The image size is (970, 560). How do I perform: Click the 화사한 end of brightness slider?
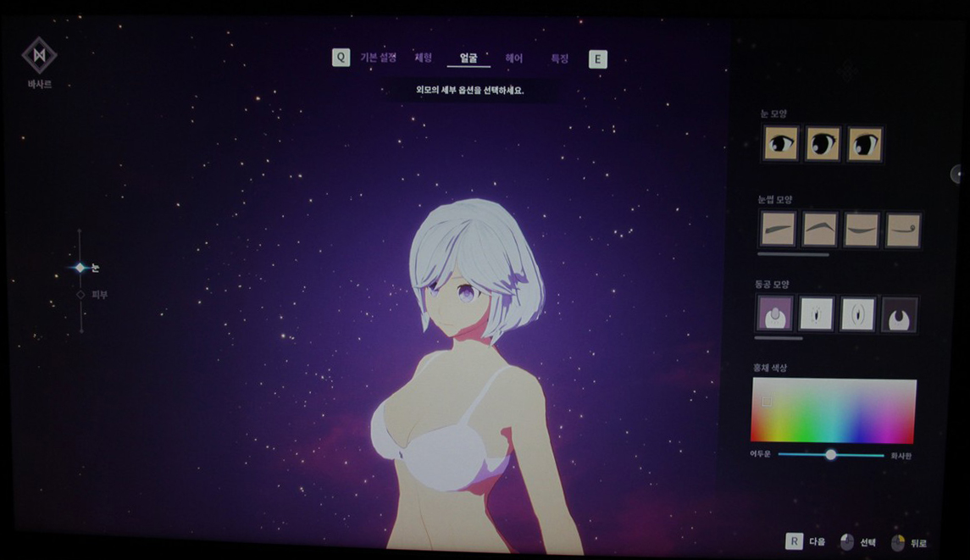point(901,456)
